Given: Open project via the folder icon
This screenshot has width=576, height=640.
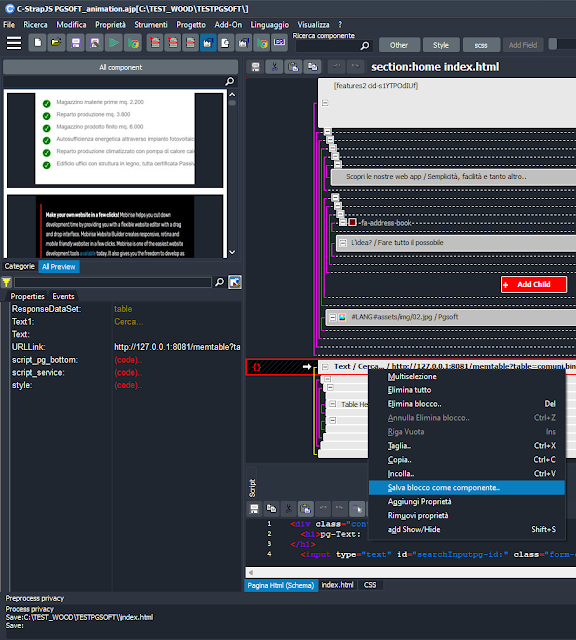Looking at the screenshot, I should pos(56,43).
